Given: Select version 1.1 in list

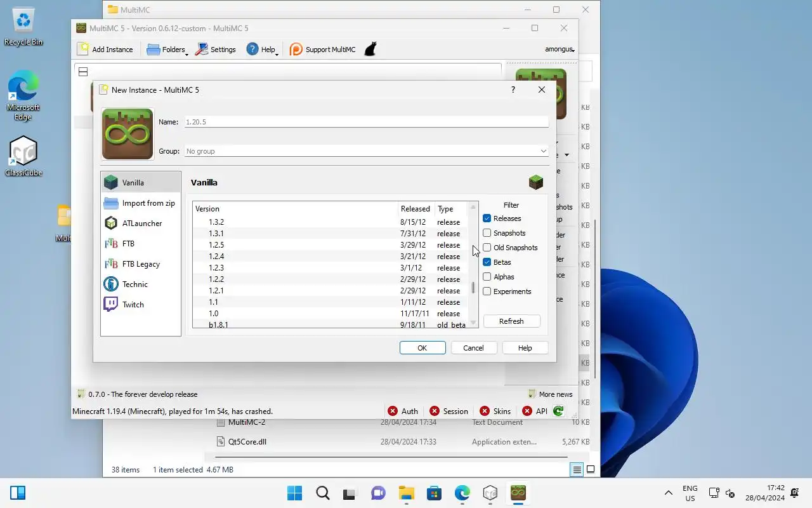Looking at the screenshot, I should click(x=331, y=302).
